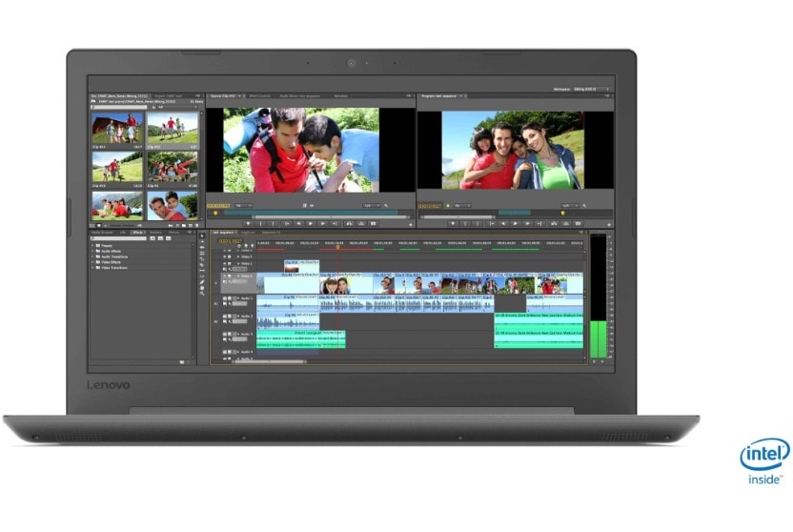The image size is (793, 532).
Task: Open Program monitor settings wrench
Action: (x=584, y=205)
